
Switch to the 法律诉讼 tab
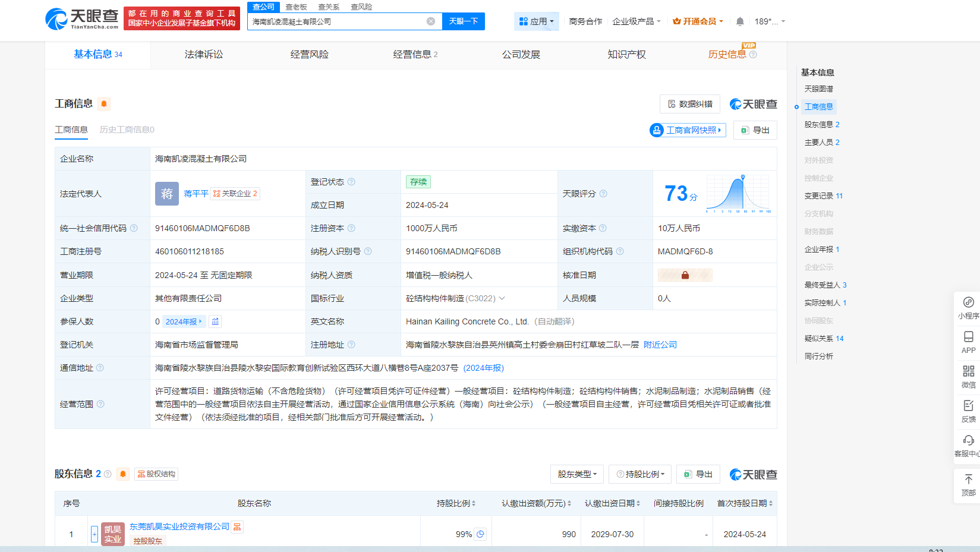click(x=204, y=55)
